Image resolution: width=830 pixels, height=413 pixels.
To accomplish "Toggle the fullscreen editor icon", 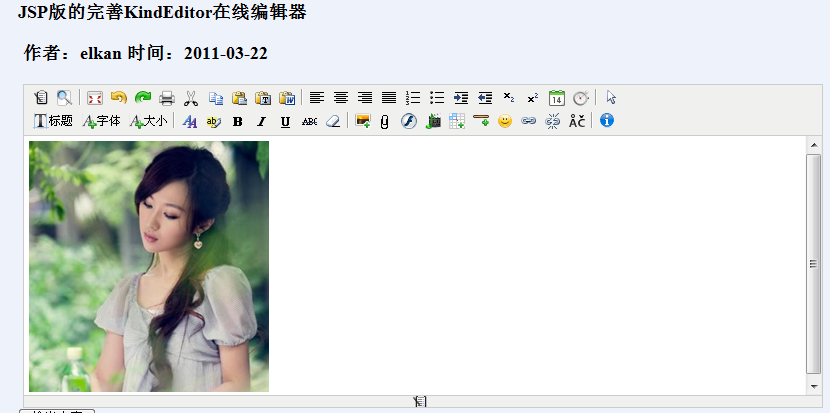I will click(95, 98).
